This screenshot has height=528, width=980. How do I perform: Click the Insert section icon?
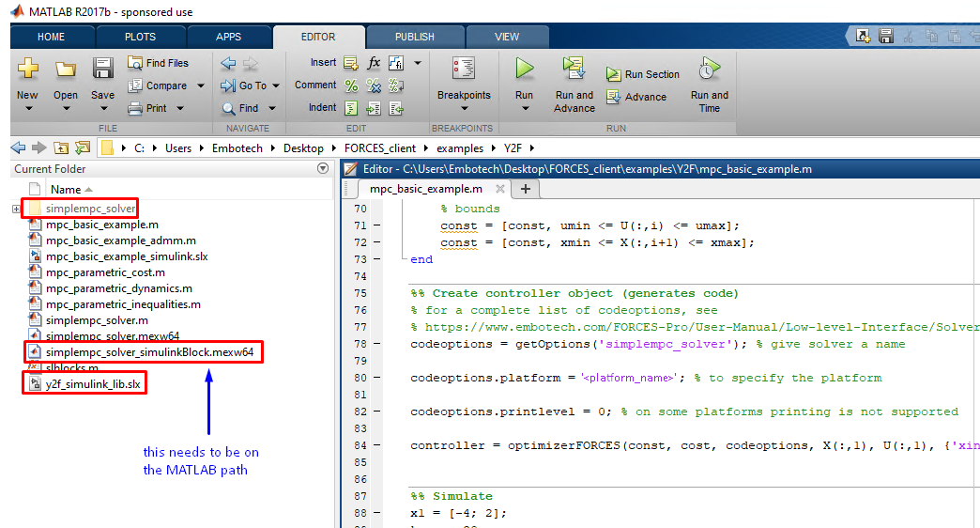(x=351, y=63)
